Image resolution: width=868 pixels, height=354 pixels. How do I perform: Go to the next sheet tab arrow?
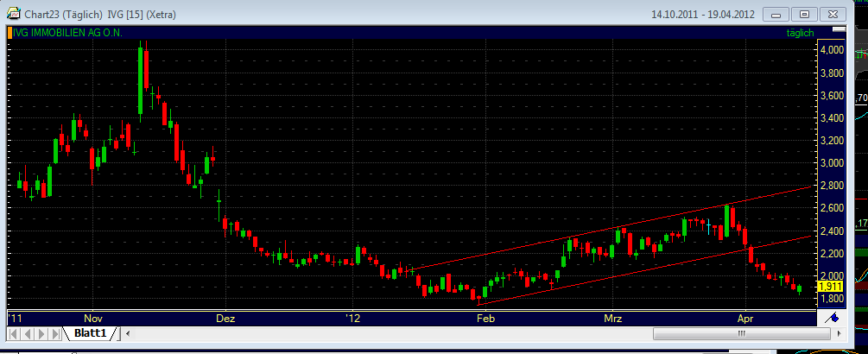41,333
